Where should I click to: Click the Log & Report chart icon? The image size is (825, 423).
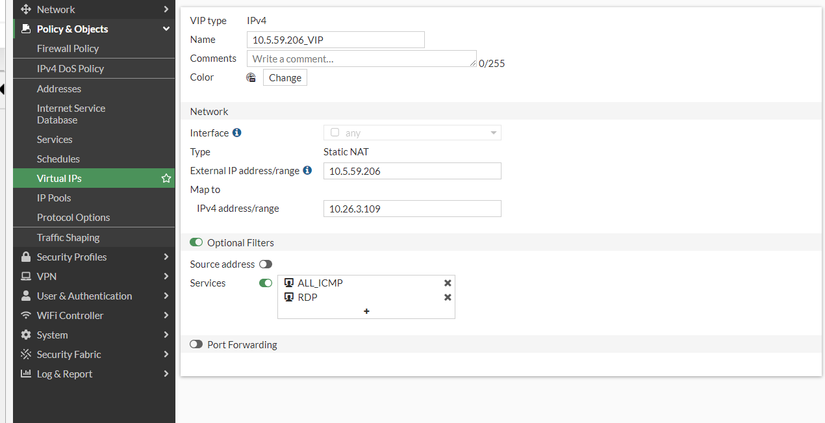26,374
